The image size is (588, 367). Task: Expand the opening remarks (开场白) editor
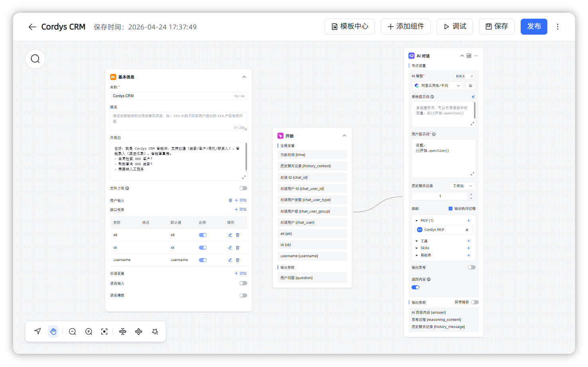point(244,177)
